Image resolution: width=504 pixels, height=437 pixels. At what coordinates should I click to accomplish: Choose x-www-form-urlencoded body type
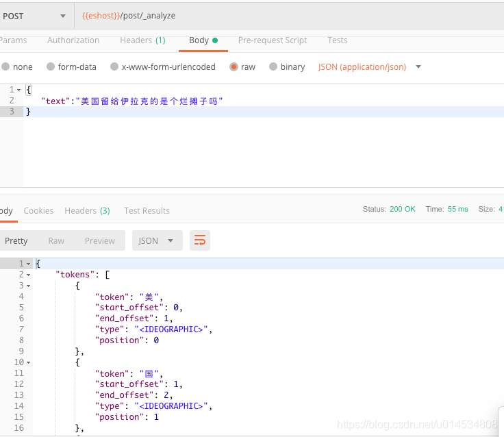point(163,66)
